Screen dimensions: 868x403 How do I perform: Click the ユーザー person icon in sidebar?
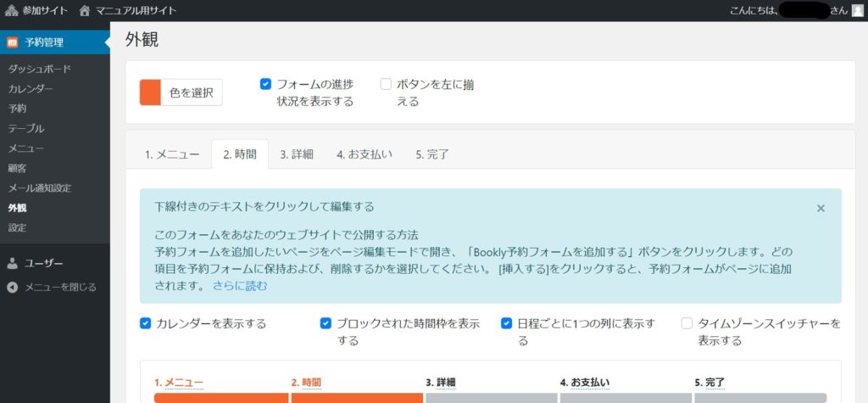coord(12,263)
